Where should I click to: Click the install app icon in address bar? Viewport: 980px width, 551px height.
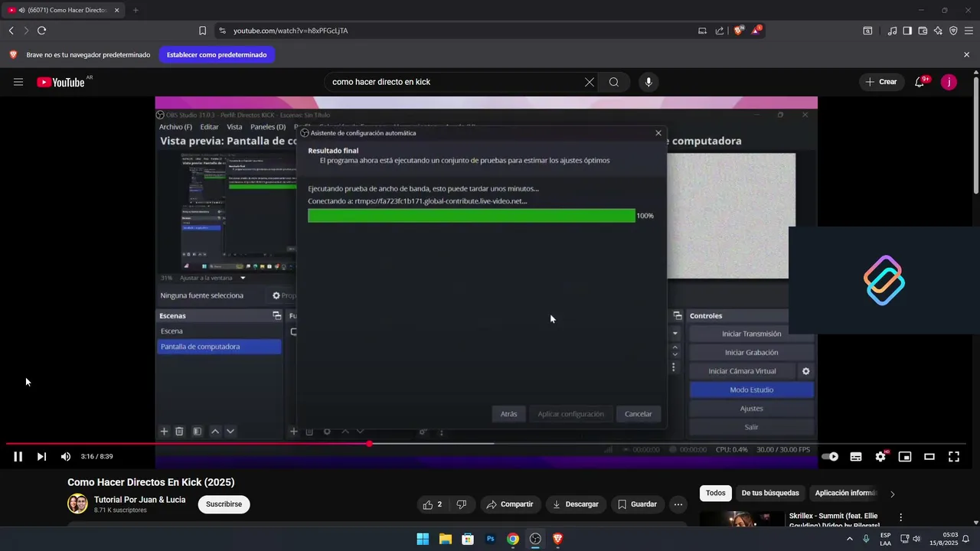click(702, 31)
